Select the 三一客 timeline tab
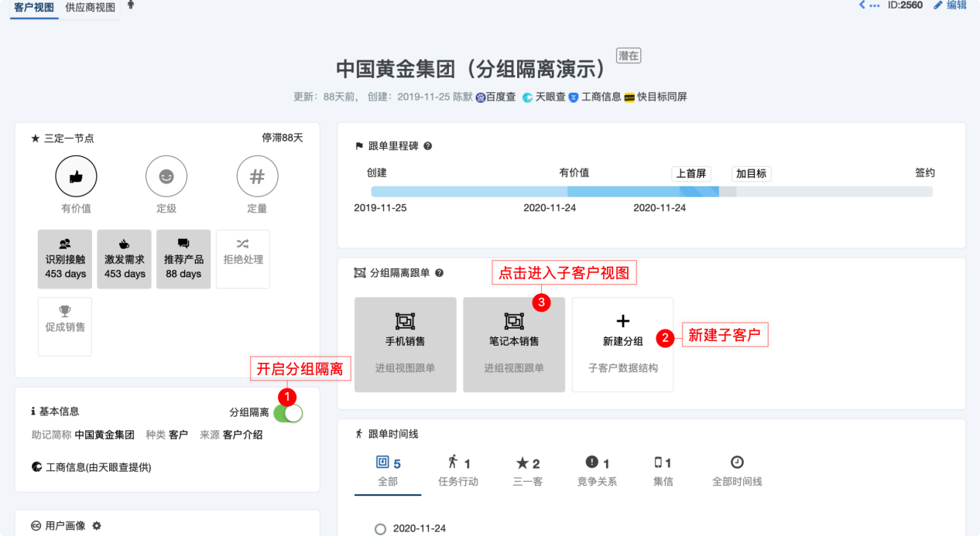 click(x=528, y=472)
